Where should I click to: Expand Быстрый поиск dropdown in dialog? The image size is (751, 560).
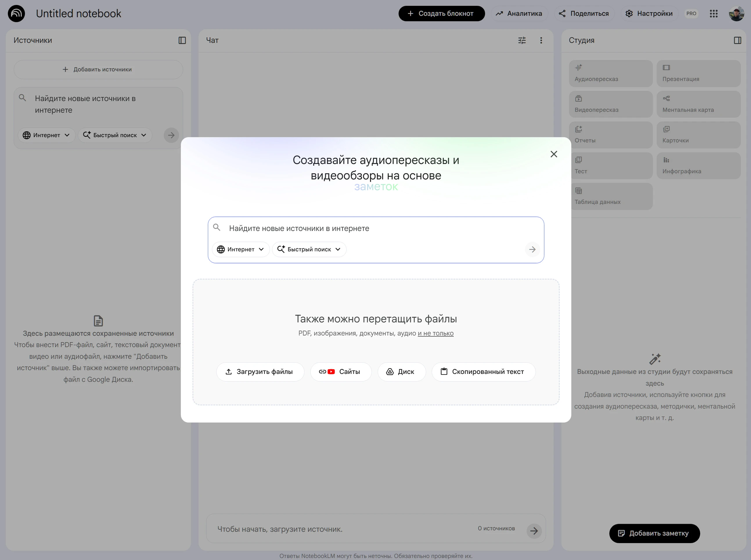pos(309,249)
